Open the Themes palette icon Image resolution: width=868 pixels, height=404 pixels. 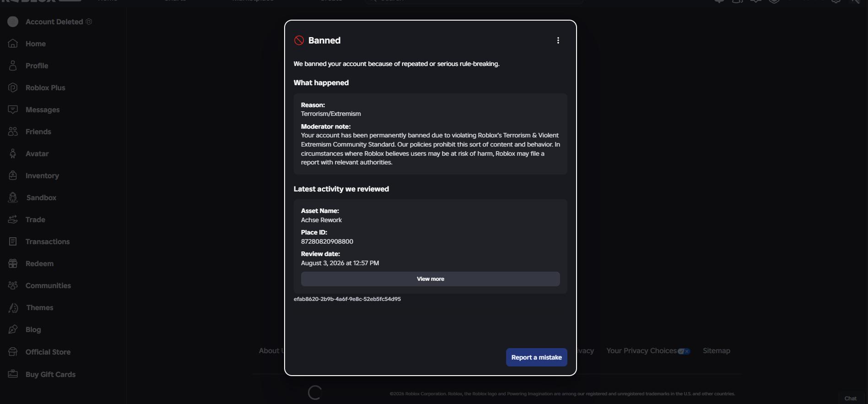point(13,308)
